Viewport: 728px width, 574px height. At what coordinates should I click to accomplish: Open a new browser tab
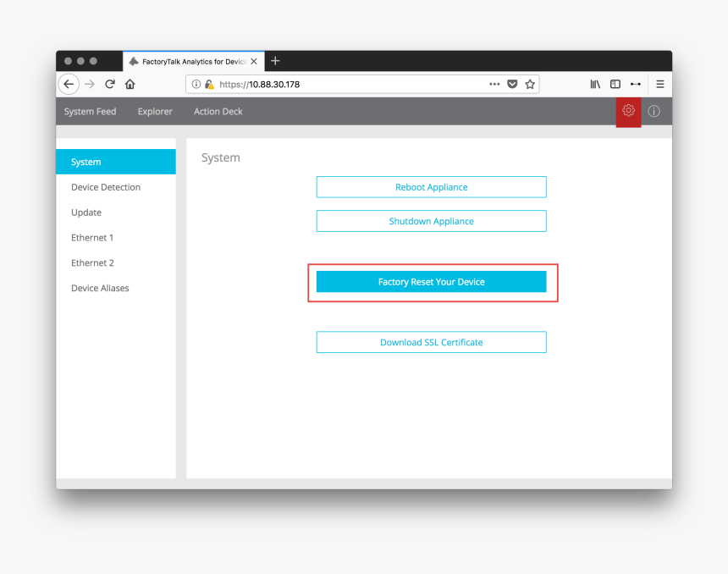coord(275,61)
